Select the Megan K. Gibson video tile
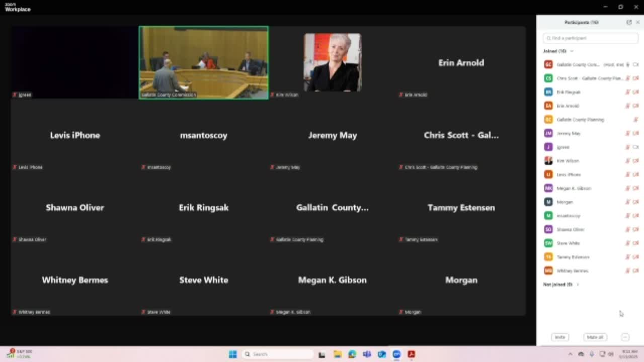This screenshot has height=362, width=644. pyautogui.click(x=333, y=280)
